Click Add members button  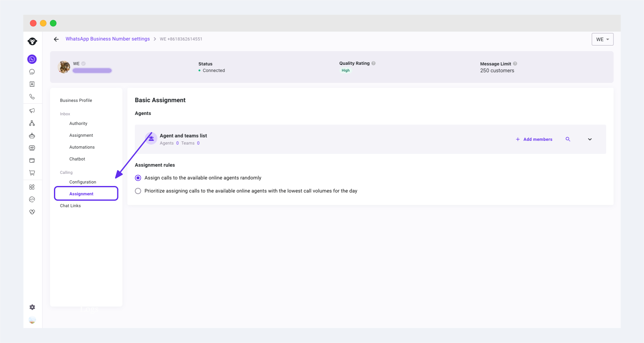click(x=534, y=139)
